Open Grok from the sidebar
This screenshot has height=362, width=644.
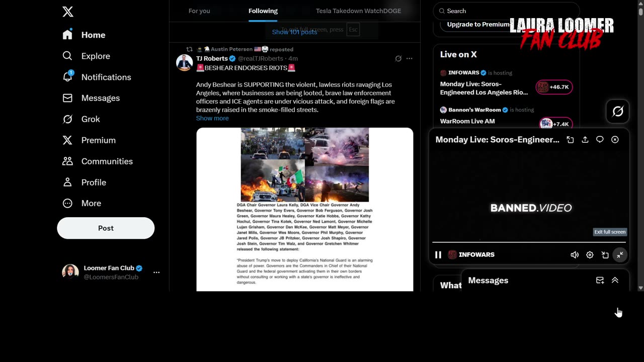click(x=81, y=119)
